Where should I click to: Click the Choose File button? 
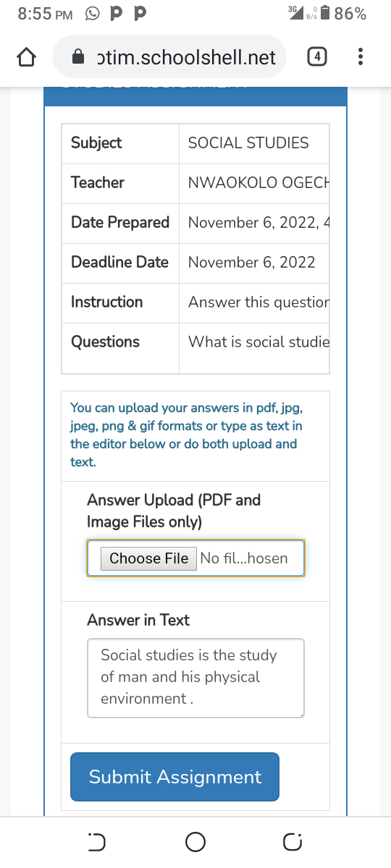pyautogui.click(x=148, y=558)
